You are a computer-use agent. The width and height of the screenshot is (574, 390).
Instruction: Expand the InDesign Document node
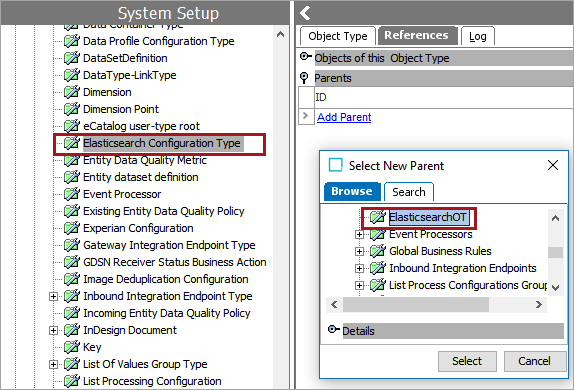[53, 330]
